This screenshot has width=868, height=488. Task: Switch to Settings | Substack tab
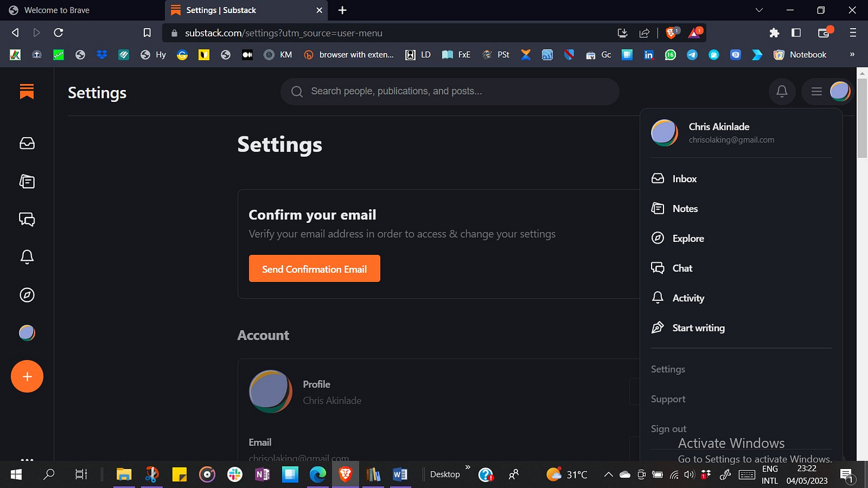tap(246, 10)
